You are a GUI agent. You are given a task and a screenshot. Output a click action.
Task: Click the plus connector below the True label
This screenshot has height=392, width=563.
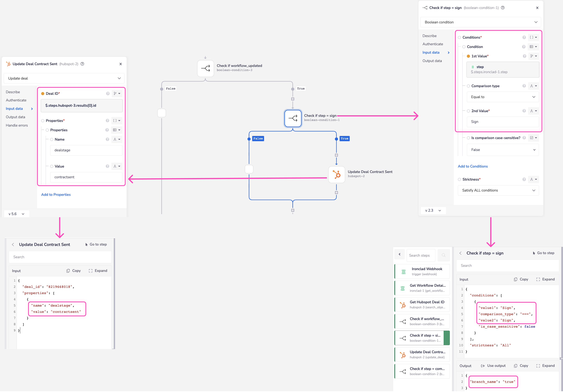(x=293, y=99)
